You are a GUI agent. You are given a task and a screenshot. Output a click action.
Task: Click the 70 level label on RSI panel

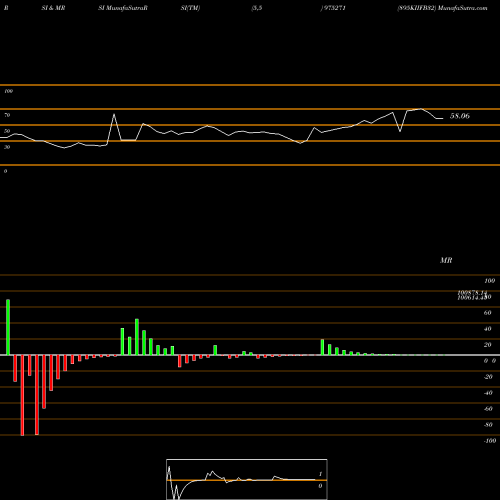tap(7, 115)
